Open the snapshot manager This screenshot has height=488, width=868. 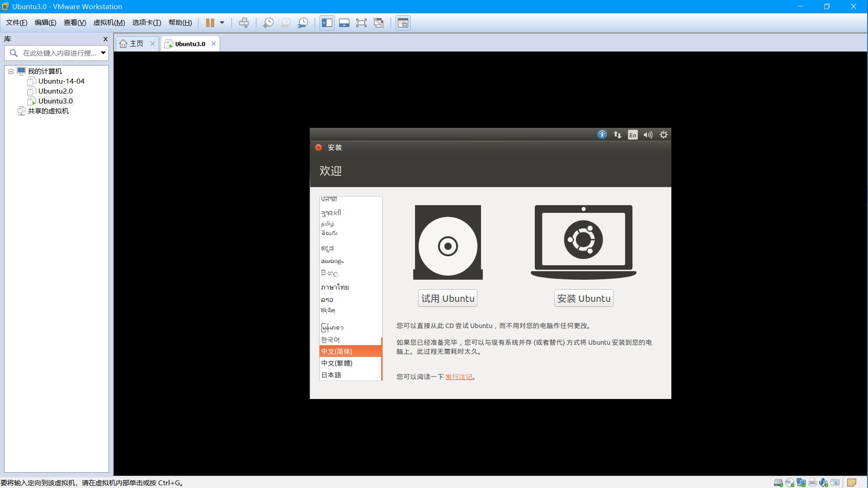303,23
